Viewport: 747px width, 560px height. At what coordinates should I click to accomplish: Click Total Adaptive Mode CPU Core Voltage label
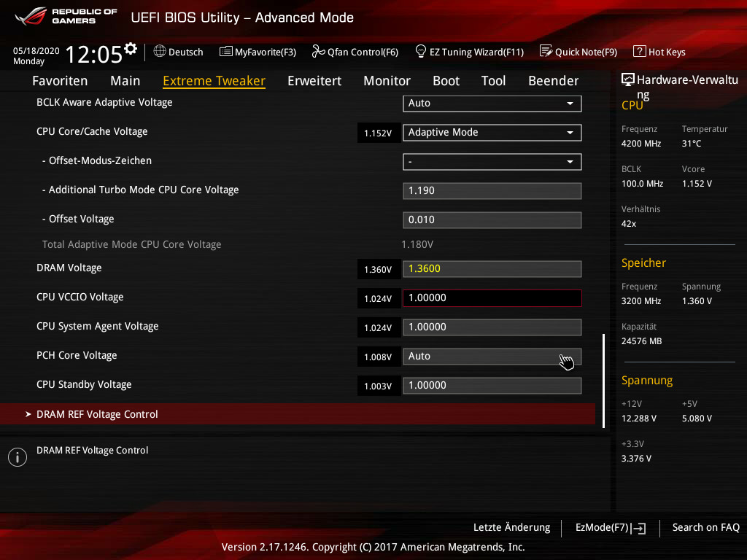[x=131, y=244]
